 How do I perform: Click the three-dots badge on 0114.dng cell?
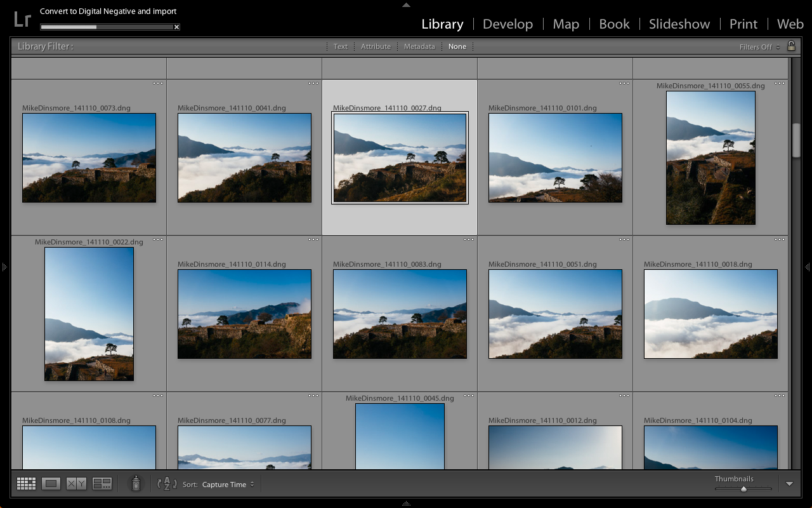point(313,239)
